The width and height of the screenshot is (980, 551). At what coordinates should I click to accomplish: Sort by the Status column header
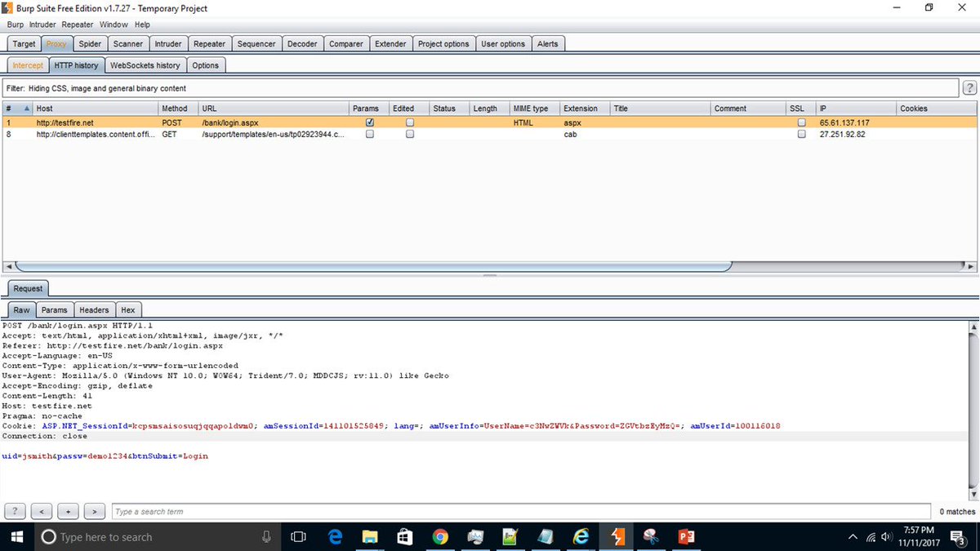click(449, 109)
